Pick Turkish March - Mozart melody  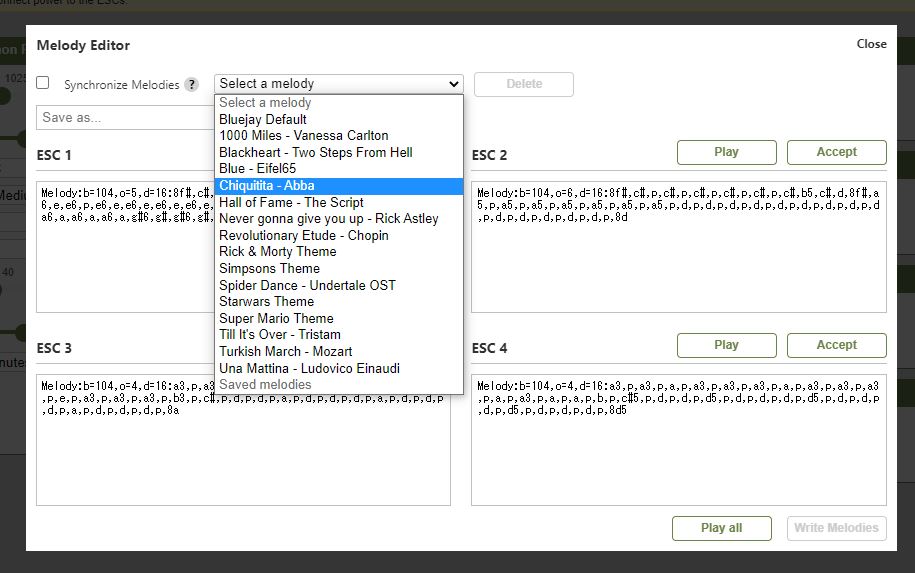coord(339,352)
